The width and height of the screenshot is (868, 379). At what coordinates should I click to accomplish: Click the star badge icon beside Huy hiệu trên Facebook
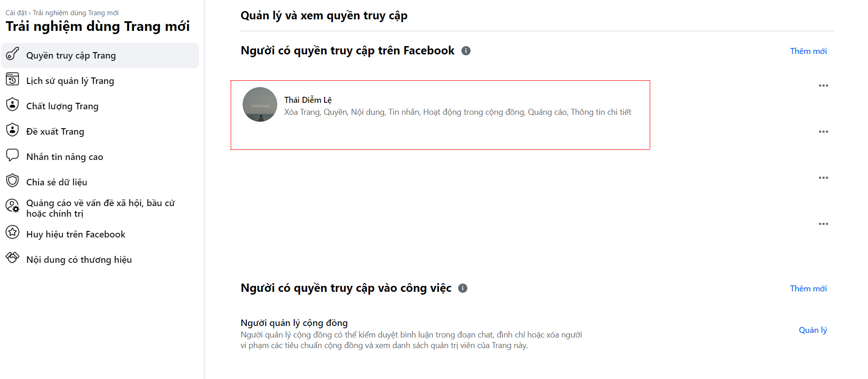[x=12, y=232]
